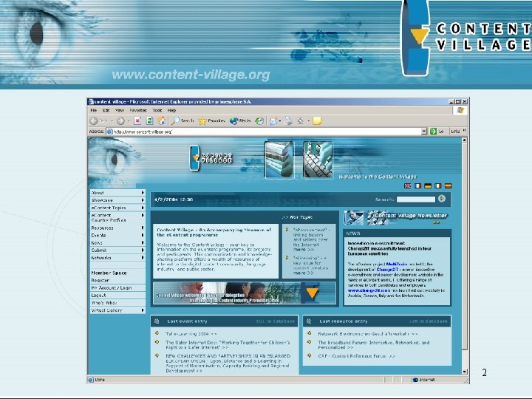Click the www.change2it.com news link
This screenshot has height=399, width=532.
[x=369, y=290]
